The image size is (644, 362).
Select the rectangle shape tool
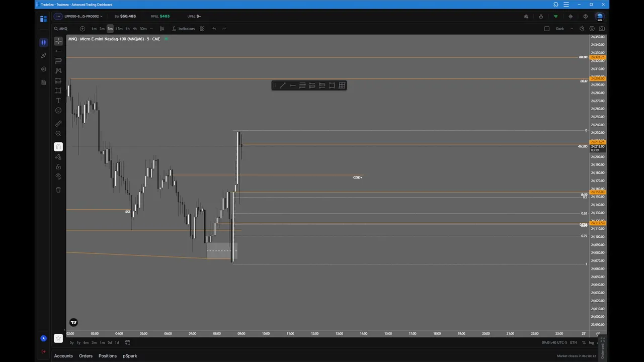pos(58,91)
